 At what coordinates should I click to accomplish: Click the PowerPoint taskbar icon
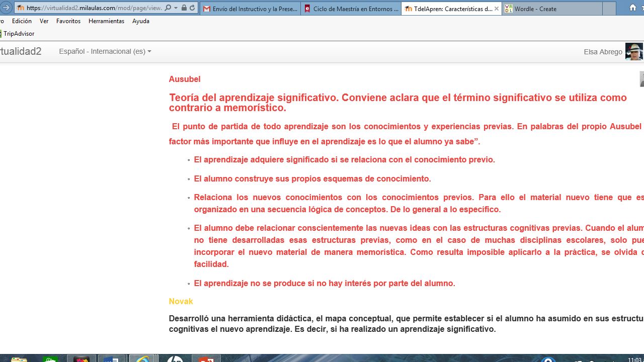[x=206, y=358]
